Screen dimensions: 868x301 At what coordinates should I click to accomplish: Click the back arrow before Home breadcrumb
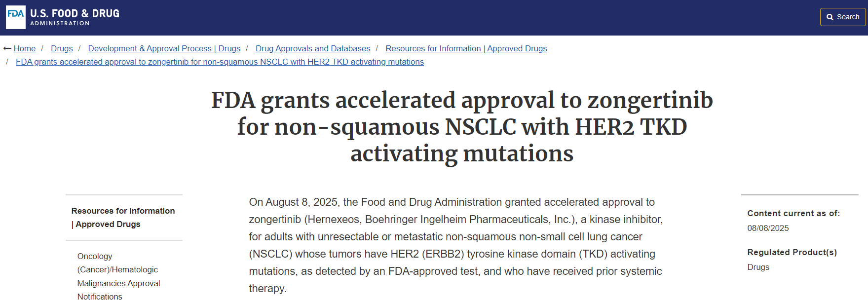coord(7,48)
